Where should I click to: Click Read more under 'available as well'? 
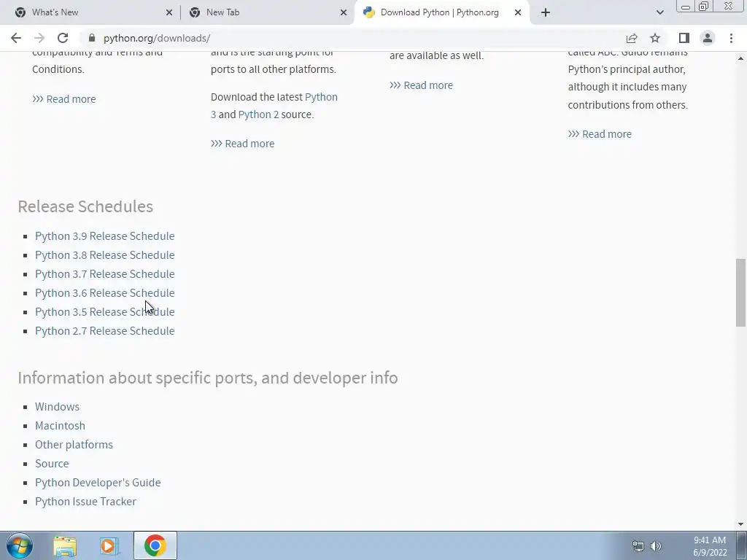pos(421,85)
